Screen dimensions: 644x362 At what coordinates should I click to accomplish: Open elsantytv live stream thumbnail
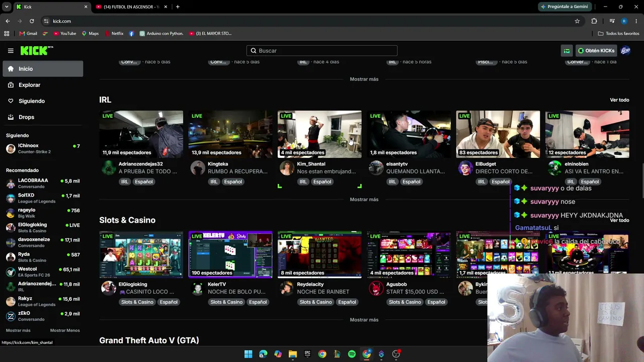tap(409, 134)
